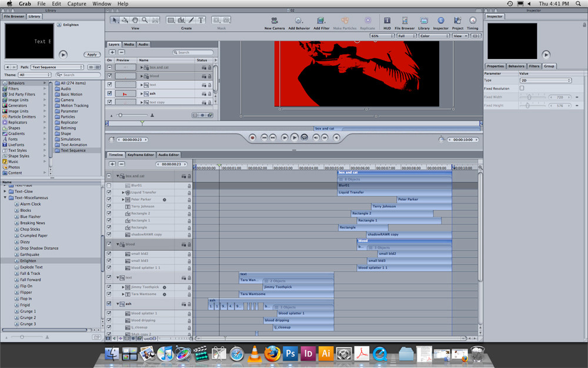The image size is (588, 368).
Task: Select the Text tool
Action: pos(201,20)
